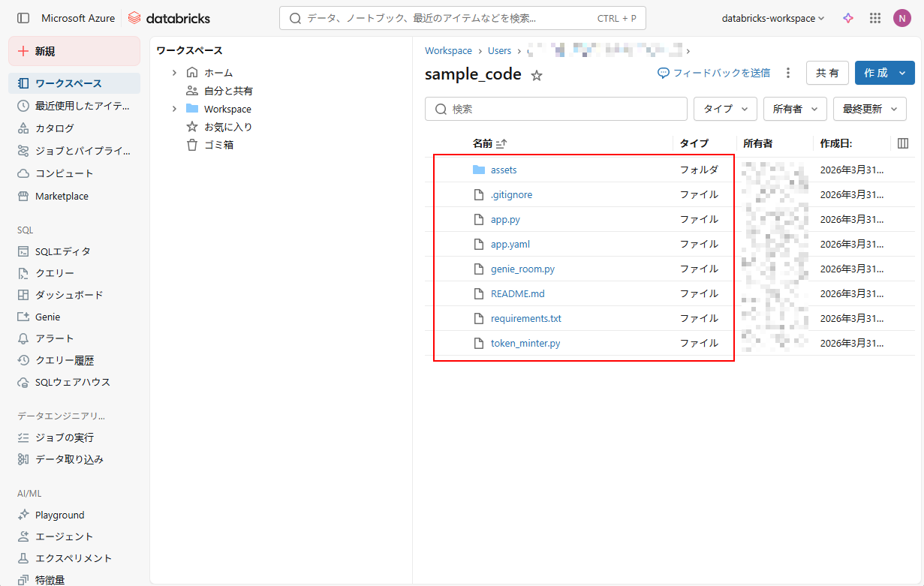The image size is (924, 586).
Task: Open the タイプ filter dropdown
Action: (x=725, y=109)
